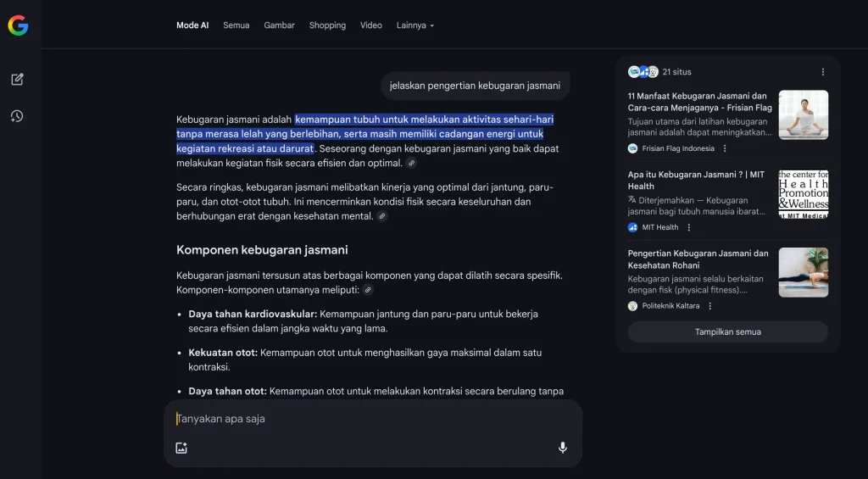Click the bold text 'Daya tahan kardiovaskular:'
This screenshot has width=868, height=479.
click(253, 314)
